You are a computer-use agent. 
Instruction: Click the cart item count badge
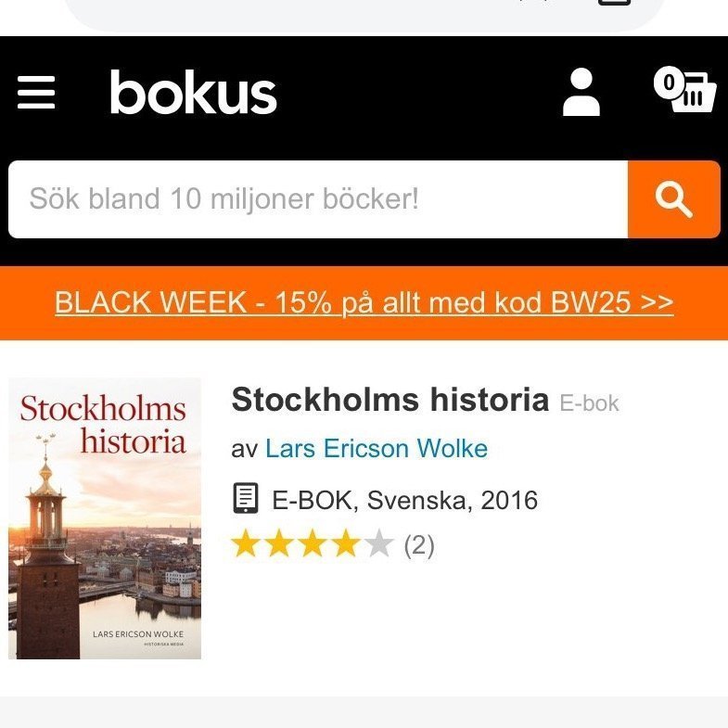click(668, 83)
